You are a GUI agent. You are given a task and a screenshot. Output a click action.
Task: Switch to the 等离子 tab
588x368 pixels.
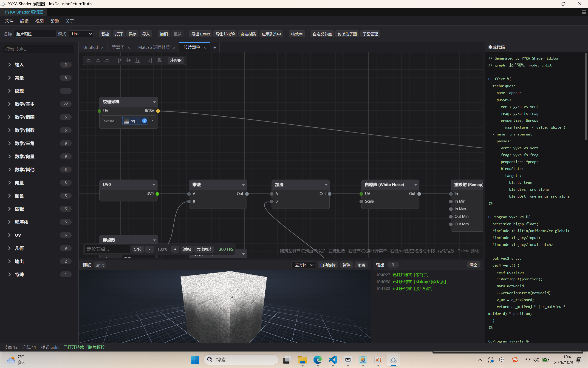(118, 47)
